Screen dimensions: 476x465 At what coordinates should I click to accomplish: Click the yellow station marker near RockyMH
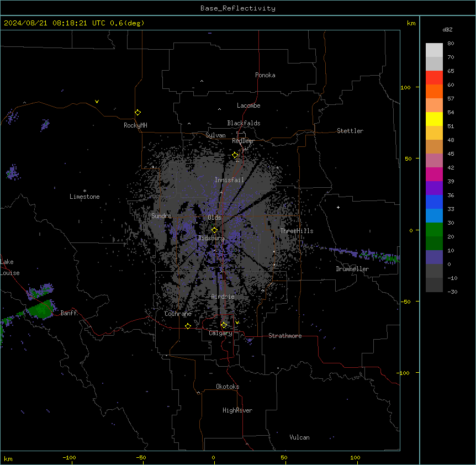pyautogui.click(x=138, y=113)
